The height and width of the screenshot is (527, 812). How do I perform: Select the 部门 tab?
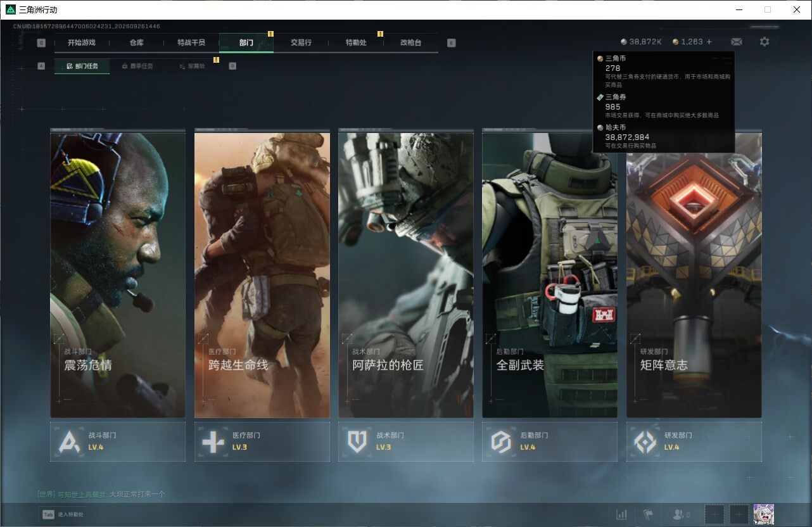point(246,43)
